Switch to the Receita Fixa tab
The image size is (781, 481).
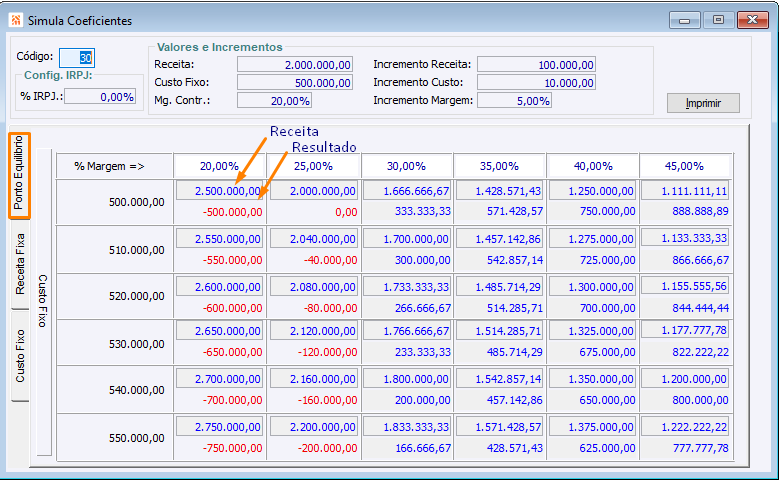click(19, 264)
